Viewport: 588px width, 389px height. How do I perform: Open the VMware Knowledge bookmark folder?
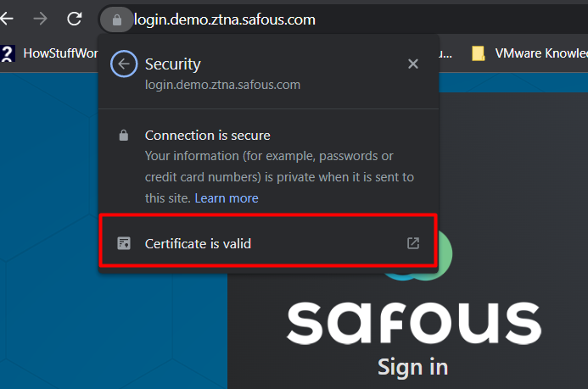(x=526, y=53)
